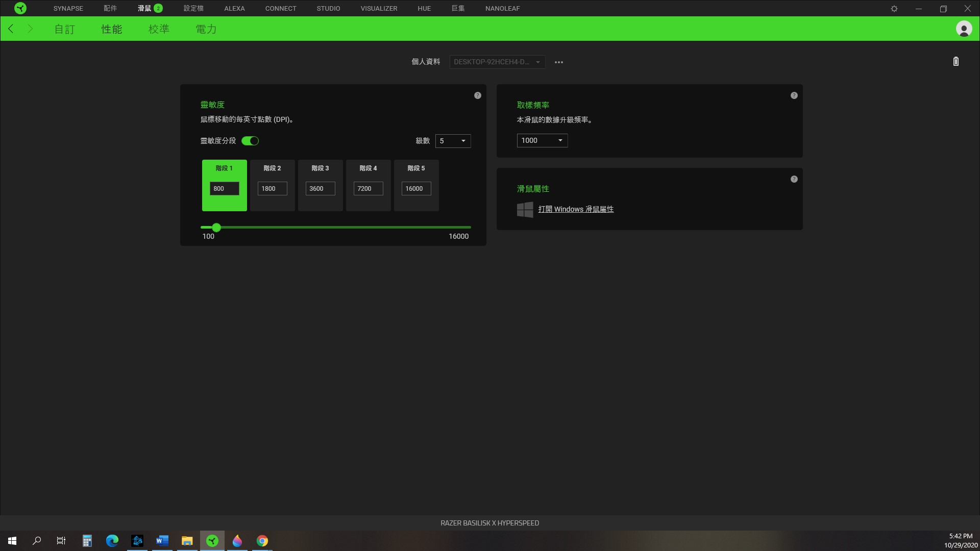Viewport: 980px width, 551px height.
Task: Select the 階段 2 stage tile
Action: click(273, 185)
